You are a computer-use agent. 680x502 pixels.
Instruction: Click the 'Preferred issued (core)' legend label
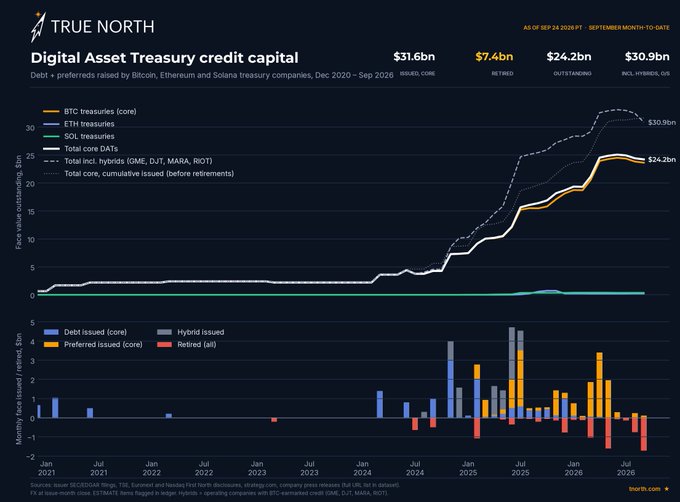pyautogui.click(x=103, y=345)
